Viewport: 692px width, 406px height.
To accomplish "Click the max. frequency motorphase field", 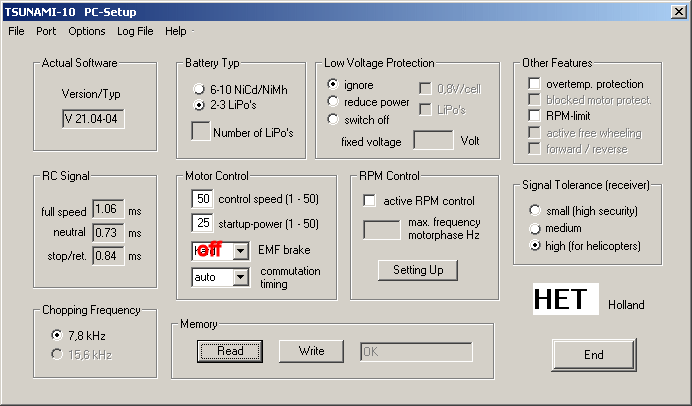I will coord(382,230).
